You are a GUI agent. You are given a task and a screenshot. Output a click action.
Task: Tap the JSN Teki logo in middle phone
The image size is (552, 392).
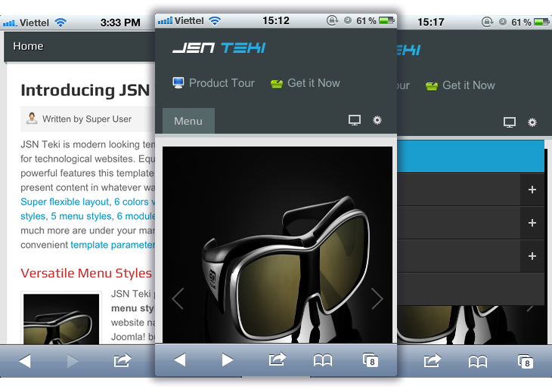(219, 48)
